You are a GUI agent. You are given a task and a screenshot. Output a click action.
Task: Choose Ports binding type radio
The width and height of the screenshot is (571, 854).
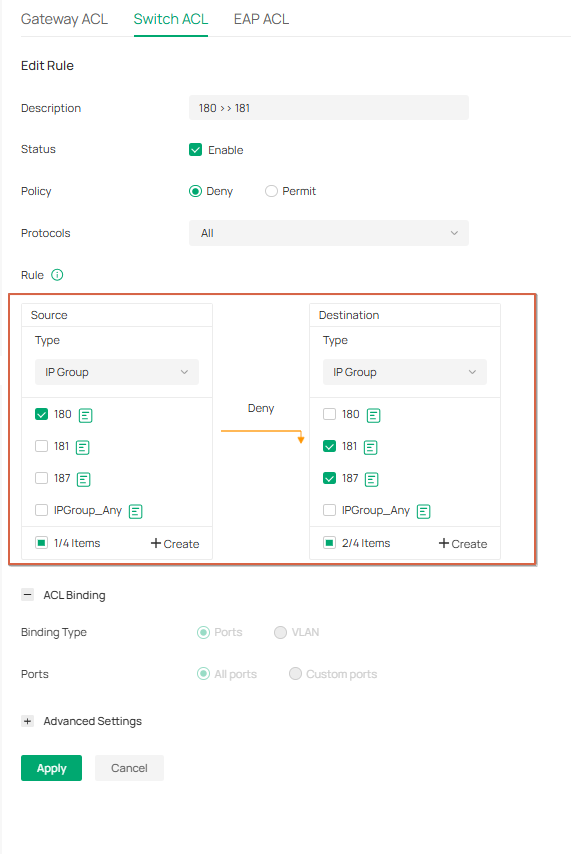pos(203,632)
